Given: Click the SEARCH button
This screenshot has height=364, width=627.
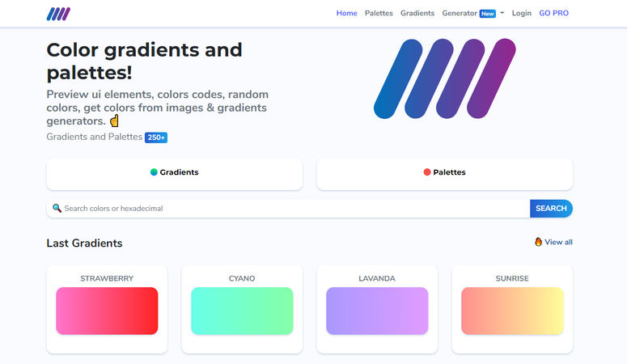Looking at the screenshot, I should (x=551, y=209).
